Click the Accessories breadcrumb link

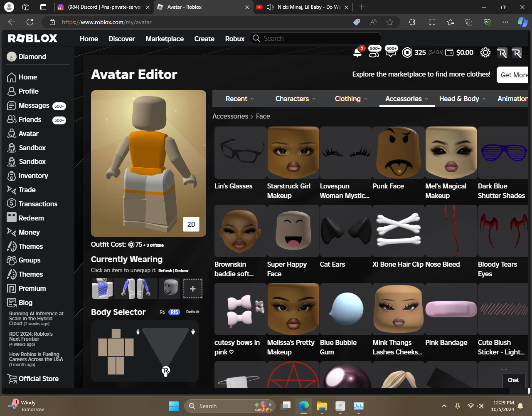230,116
